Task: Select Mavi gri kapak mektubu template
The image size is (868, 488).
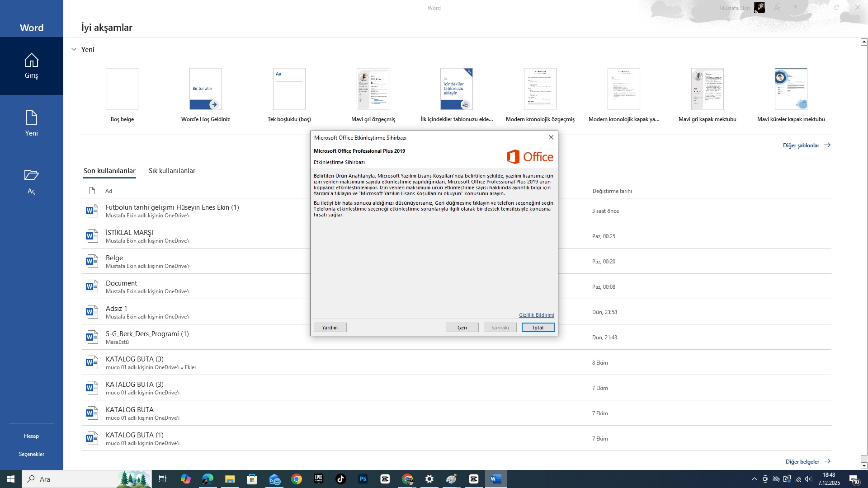Action: pos(708,95)
